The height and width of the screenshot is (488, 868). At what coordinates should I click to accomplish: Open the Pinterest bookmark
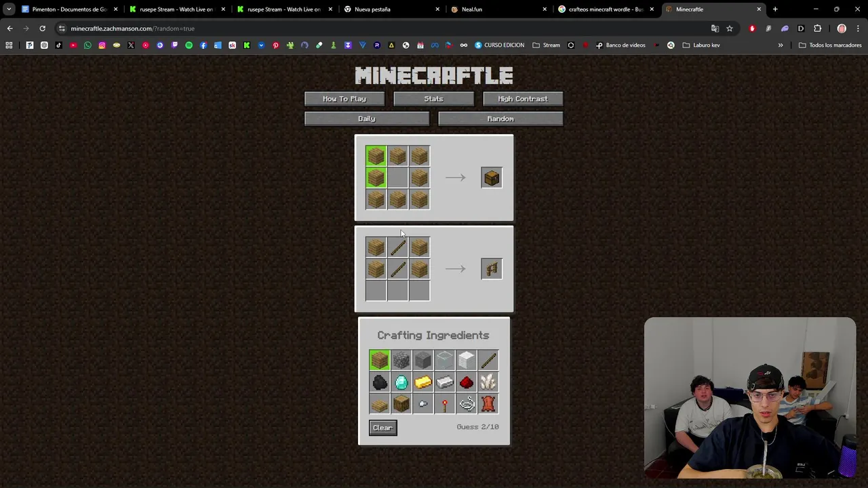coord(275,45)
